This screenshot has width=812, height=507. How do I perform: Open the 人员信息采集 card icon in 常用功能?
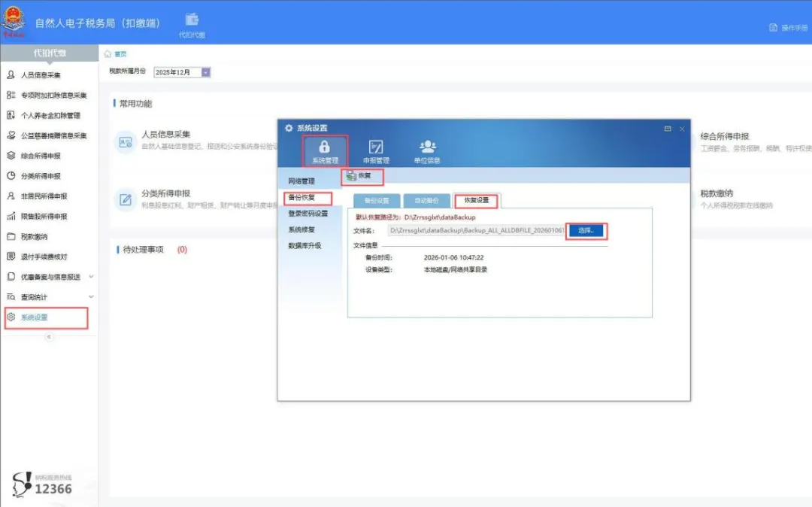pos(126,142)
